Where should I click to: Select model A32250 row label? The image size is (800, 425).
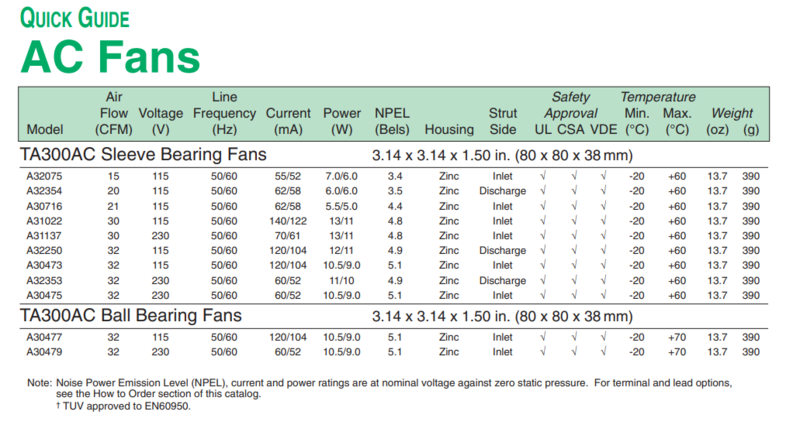point(45,250)
